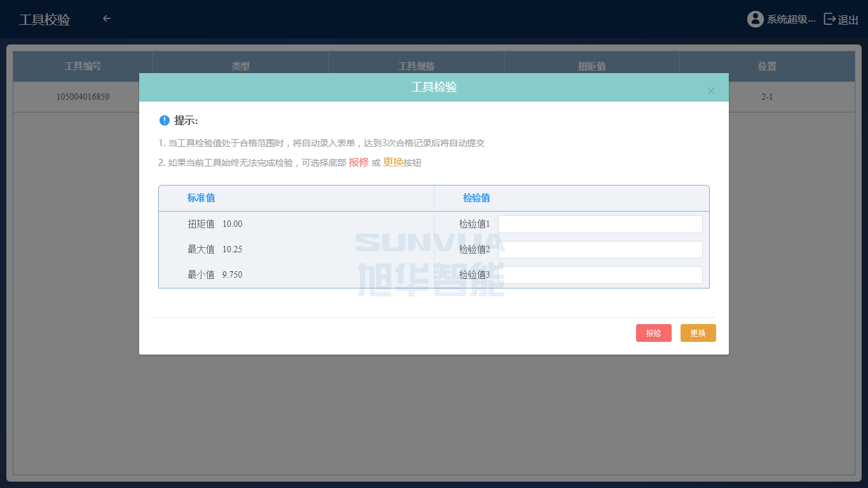868x488 pixels.
Task: Click the 系统超级 username text
Action: pos(790,20)
